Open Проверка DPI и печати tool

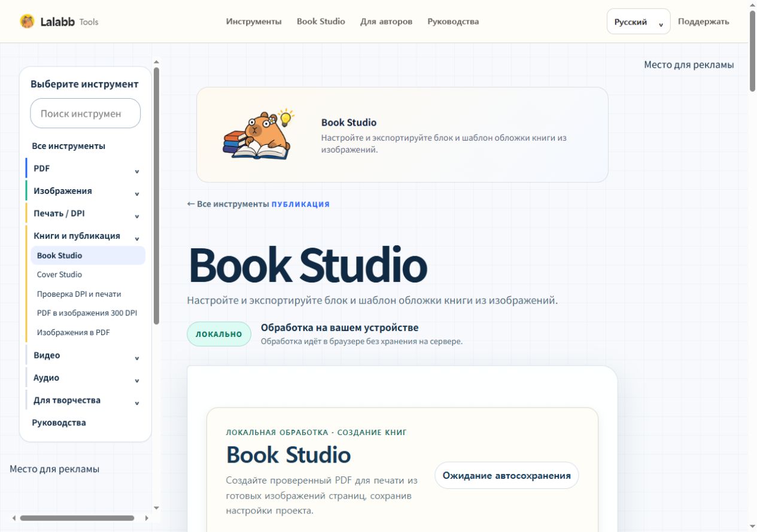point(79,294)
